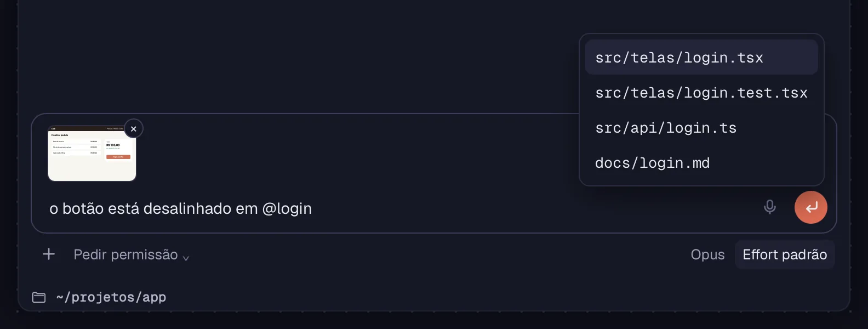Viewport: 868px width, 329px height.
Task: Click the ~/projetos/app working directory path
Action: 111,297
